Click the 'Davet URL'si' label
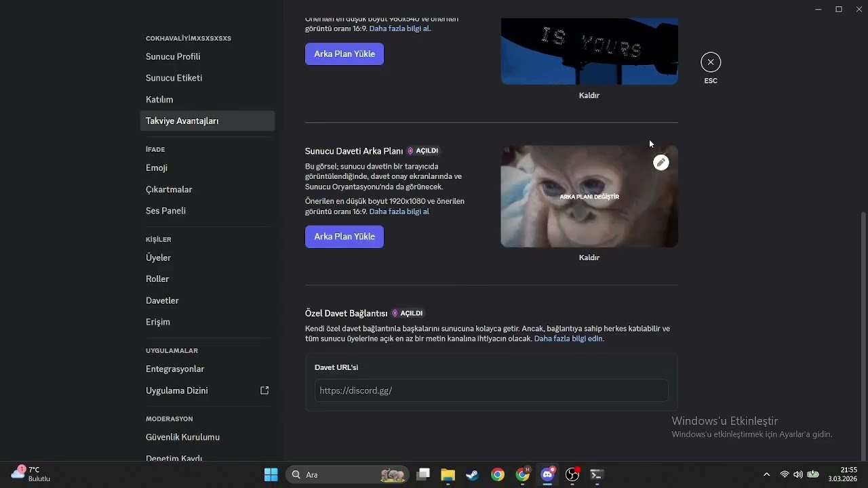The height and width of the screenshot is (488, 868). click(336, 367)
